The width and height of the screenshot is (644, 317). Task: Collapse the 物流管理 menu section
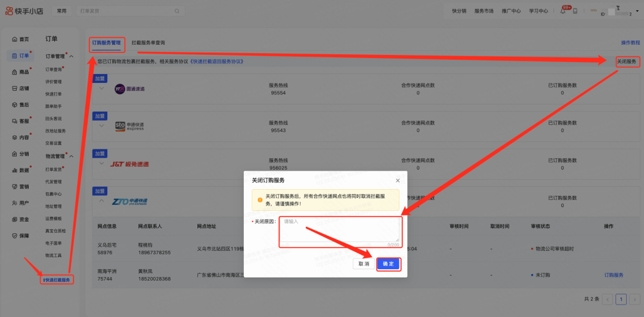(x=72, y=156)
